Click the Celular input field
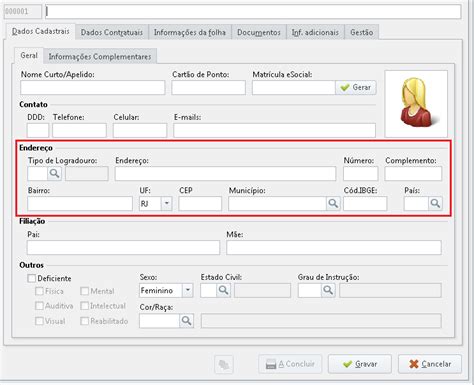Viewport: 474px width, 385px height. [140, 130]
